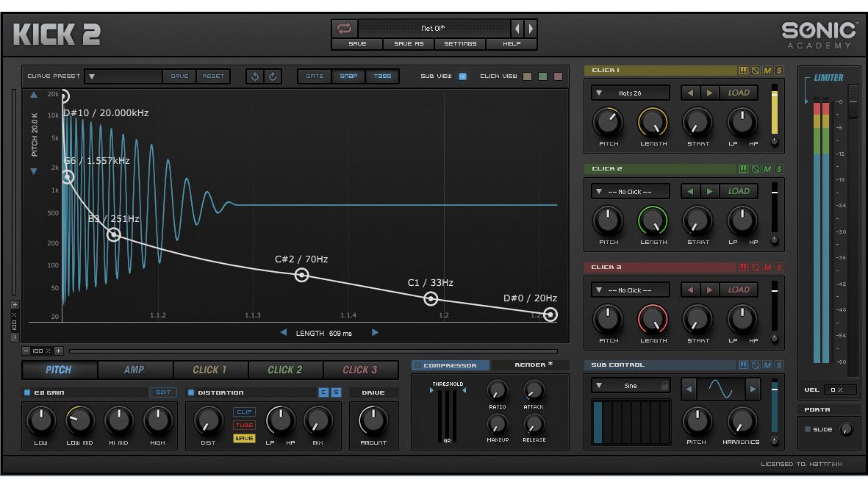
Task: Click the SAVE AS button at the top
Action: [409, 44]
